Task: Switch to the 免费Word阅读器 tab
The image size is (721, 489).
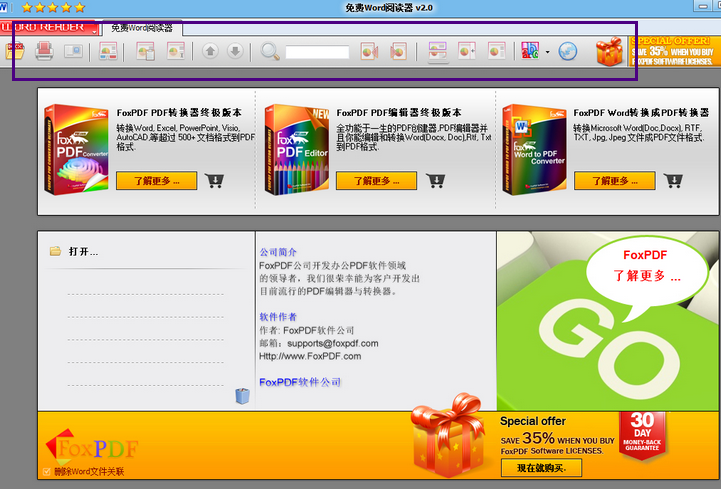Action: (142, 28)
